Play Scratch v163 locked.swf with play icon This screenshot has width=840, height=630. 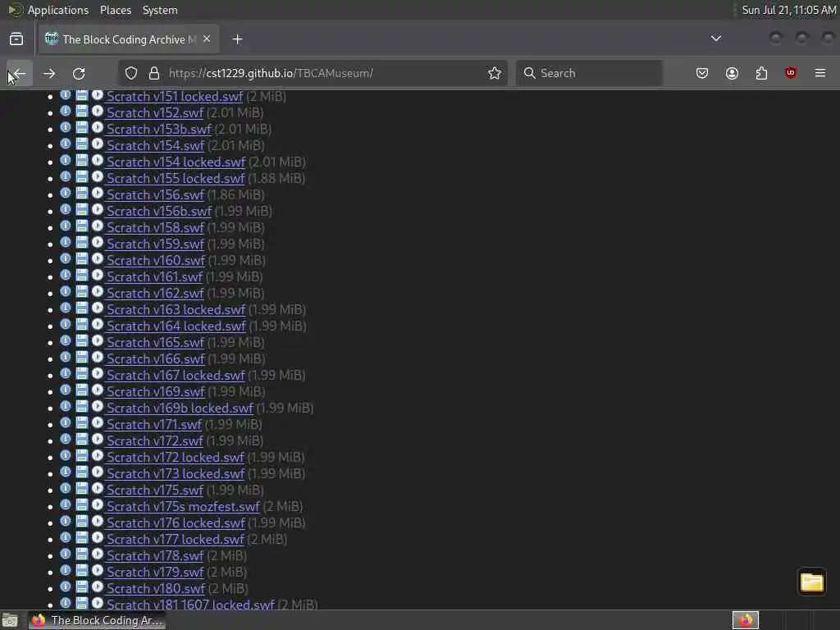[x=98, y=308]
